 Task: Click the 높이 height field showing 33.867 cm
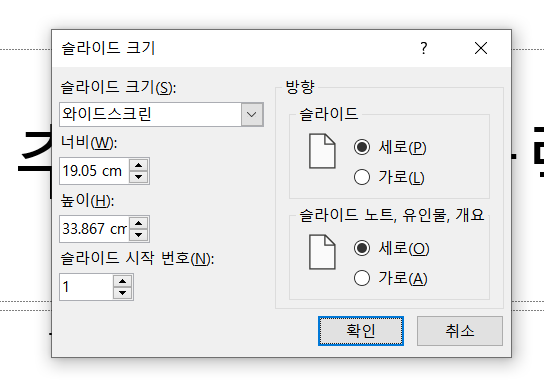[94, 229]
